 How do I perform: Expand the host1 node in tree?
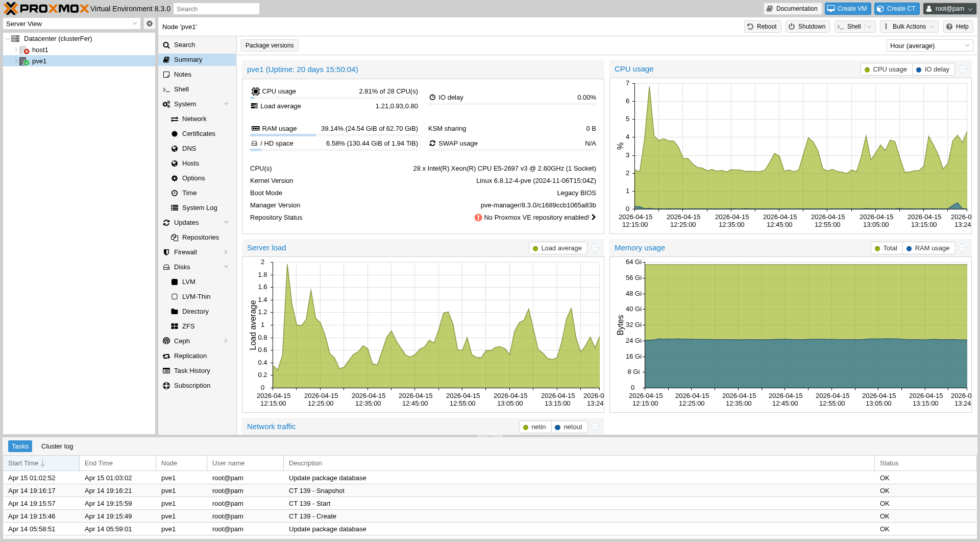click(16, 50)
